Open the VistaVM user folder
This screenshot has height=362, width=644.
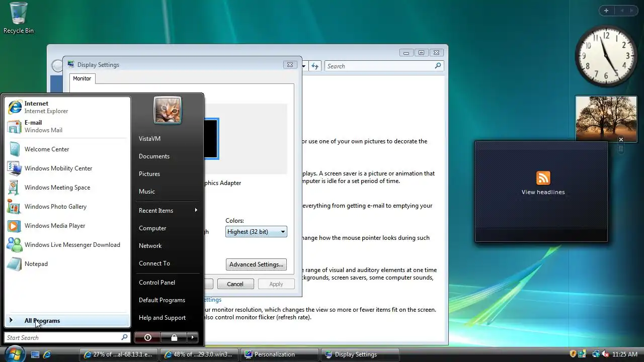[149, 139]
